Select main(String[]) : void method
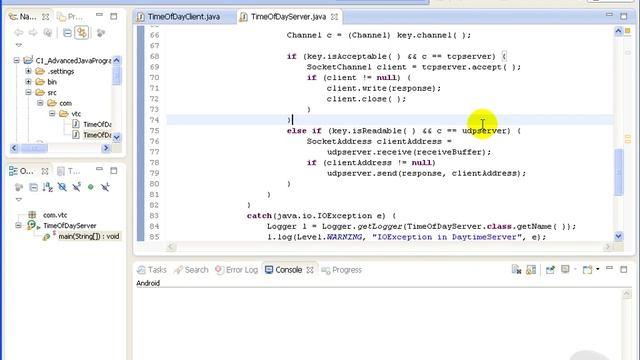640x360 pixels. tap(89, 236)
